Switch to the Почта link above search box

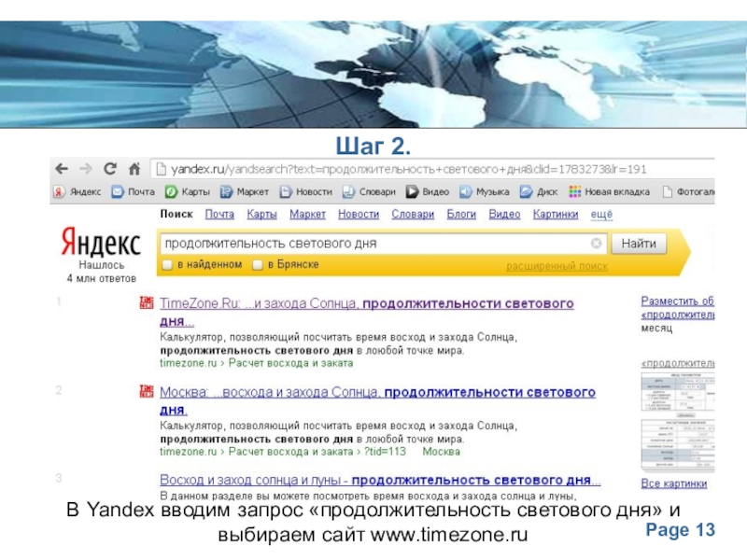click(219, 215)
